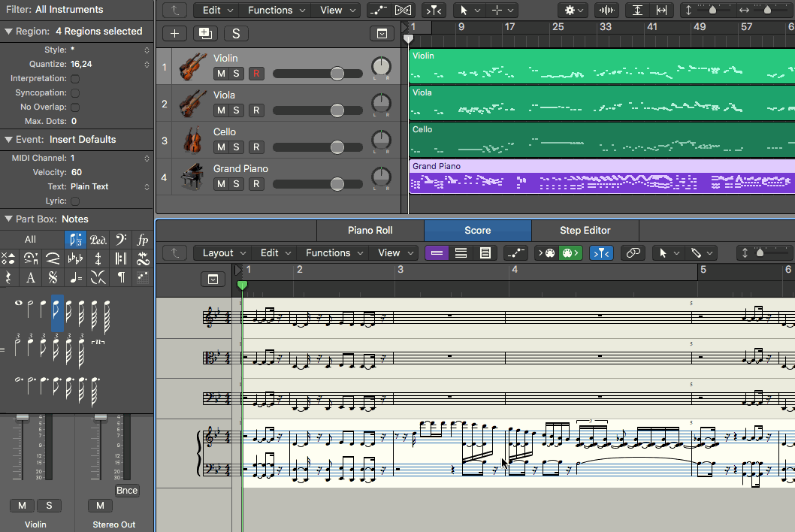Click the pedal markings icon in Part Box
The image size is (795, 532).
click(98, 240)
